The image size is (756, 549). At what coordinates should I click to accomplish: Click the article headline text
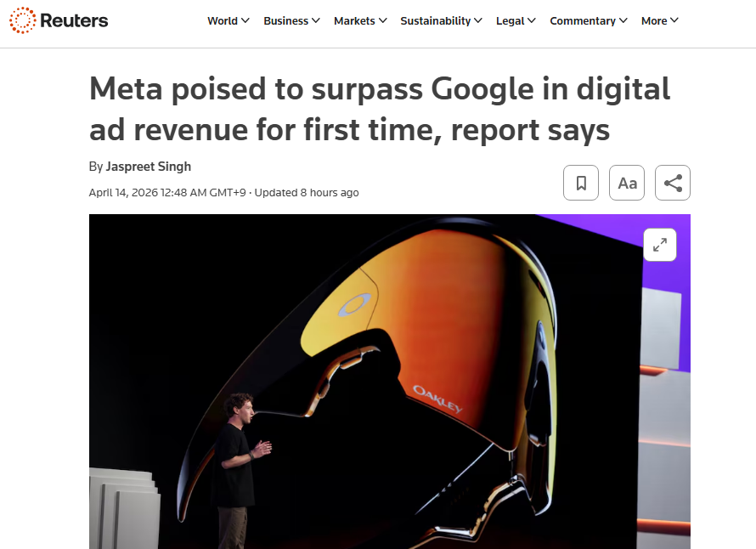380,110
